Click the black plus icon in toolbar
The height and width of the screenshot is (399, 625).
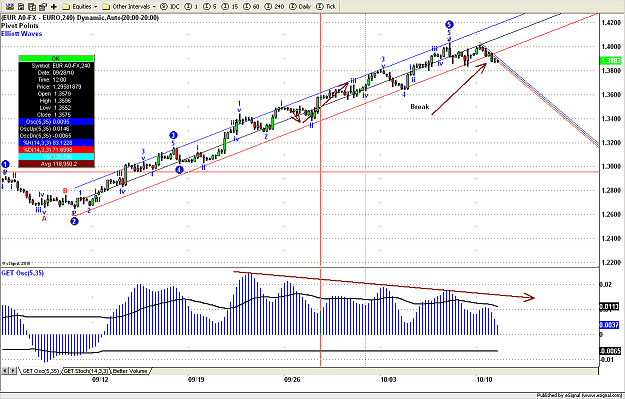coord(54,6)
